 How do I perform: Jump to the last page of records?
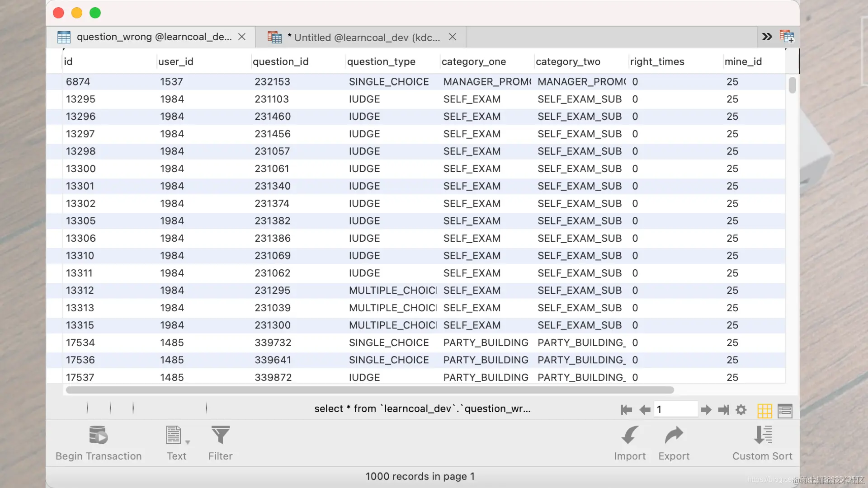[723, 410]
